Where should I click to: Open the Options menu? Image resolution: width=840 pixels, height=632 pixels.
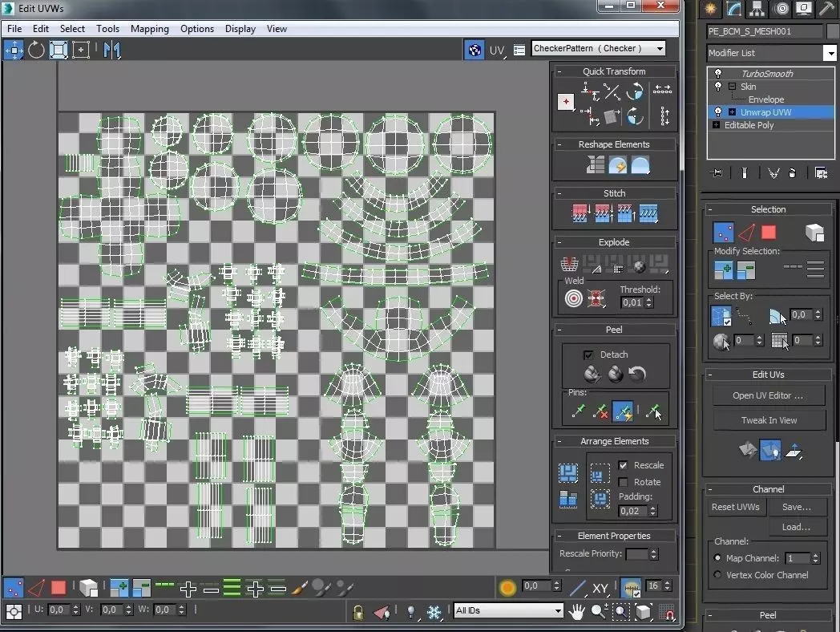196,29
